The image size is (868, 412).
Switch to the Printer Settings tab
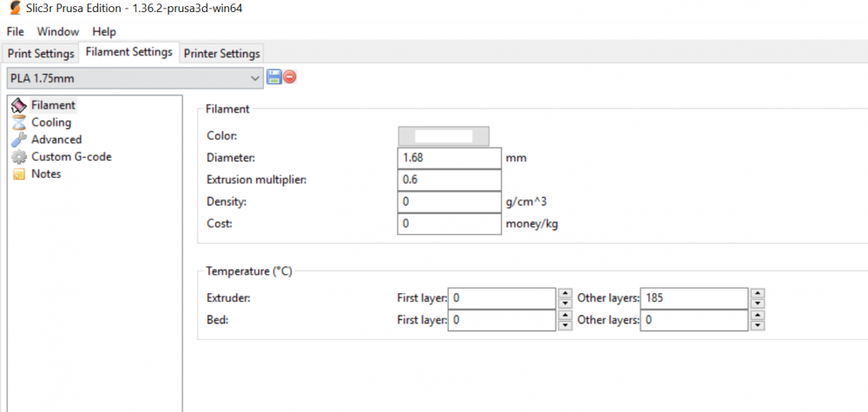click(221, 54)
